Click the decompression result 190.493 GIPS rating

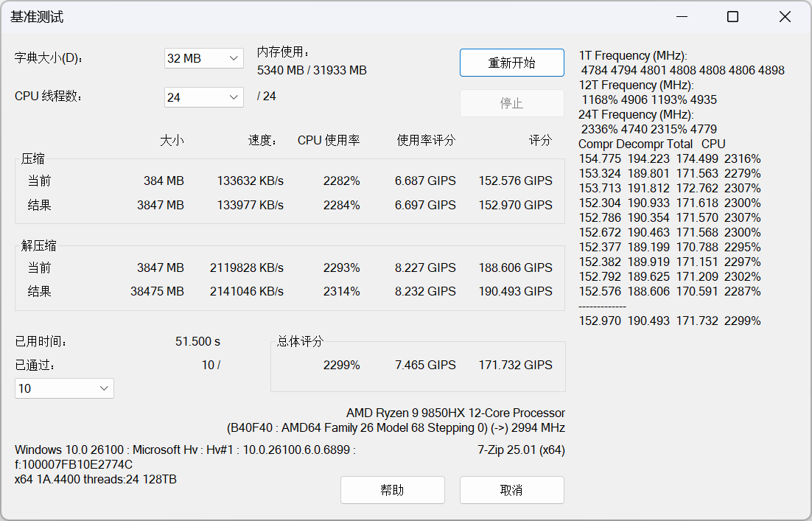515,291
